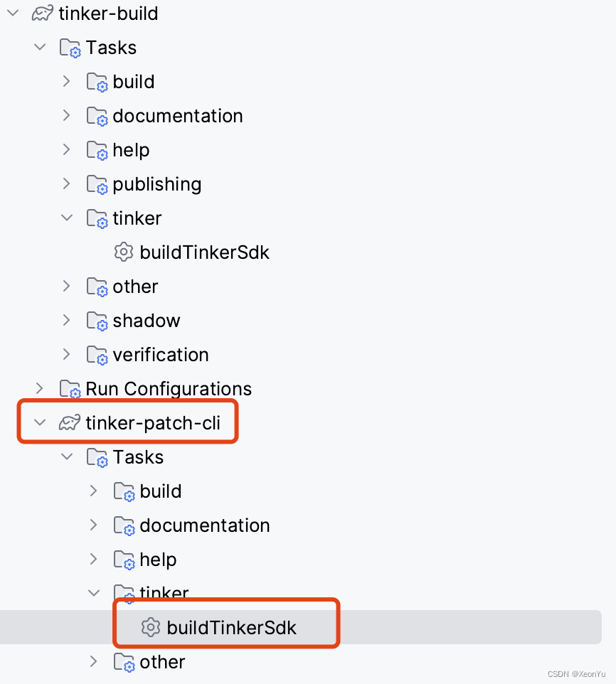Click the folder icon beside Run Configurations
The width and height of the screenshot is (616, 684).
coord(70,388)
